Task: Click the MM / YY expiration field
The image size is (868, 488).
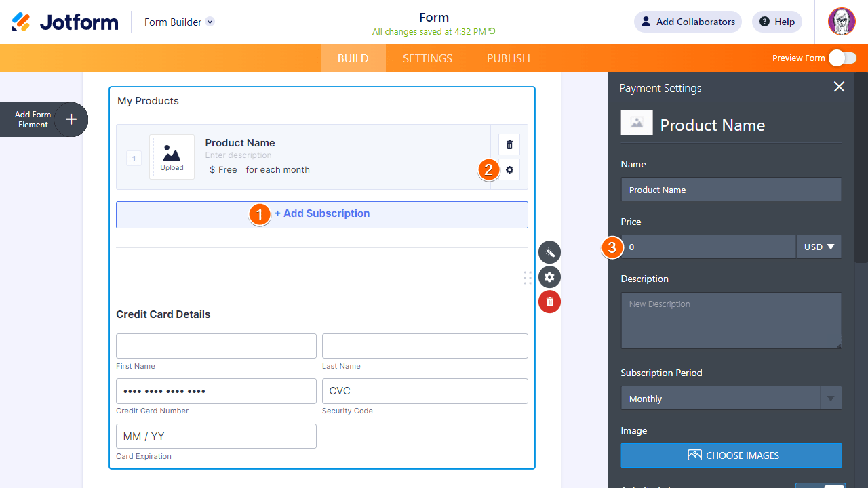Action: [216, 436]
